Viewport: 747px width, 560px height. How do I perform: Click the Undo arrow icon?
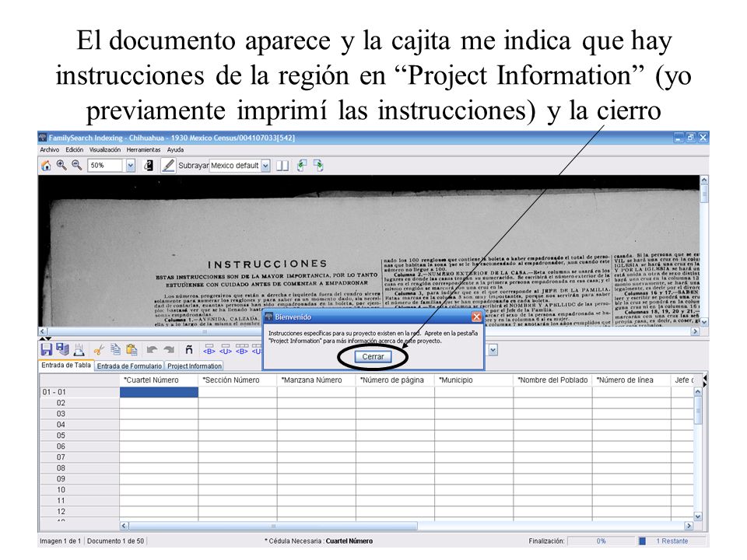tap(152, 350)
